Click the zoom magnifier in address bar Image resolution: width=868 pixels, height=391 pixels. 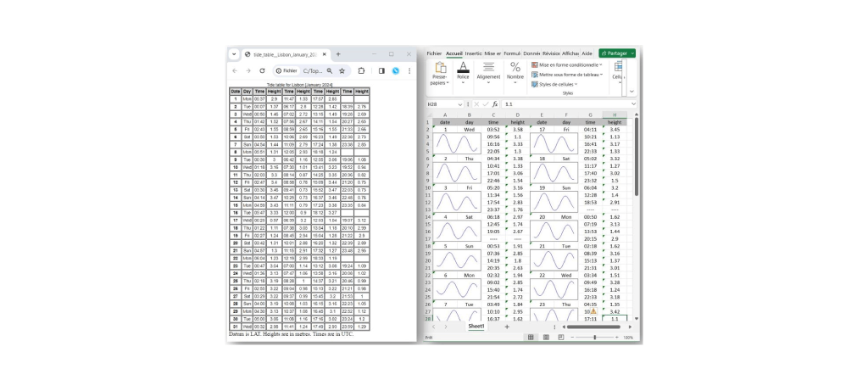pos(329,71)
